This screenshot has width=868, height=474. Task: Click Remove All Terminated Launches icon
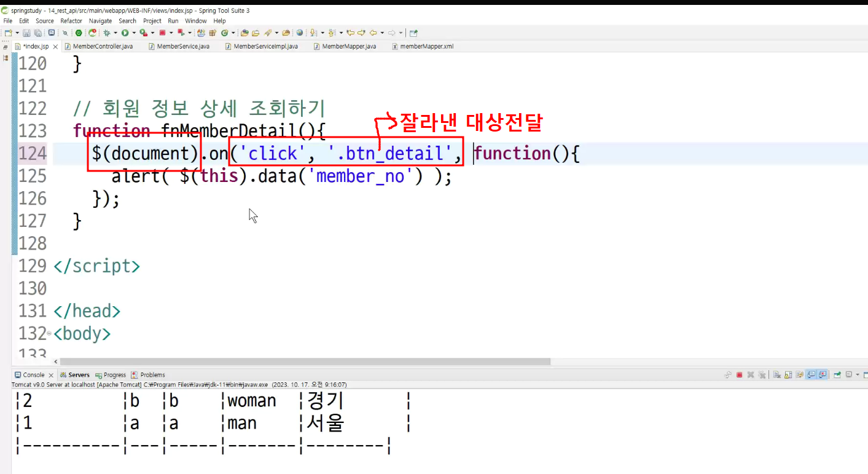[762, 374]
